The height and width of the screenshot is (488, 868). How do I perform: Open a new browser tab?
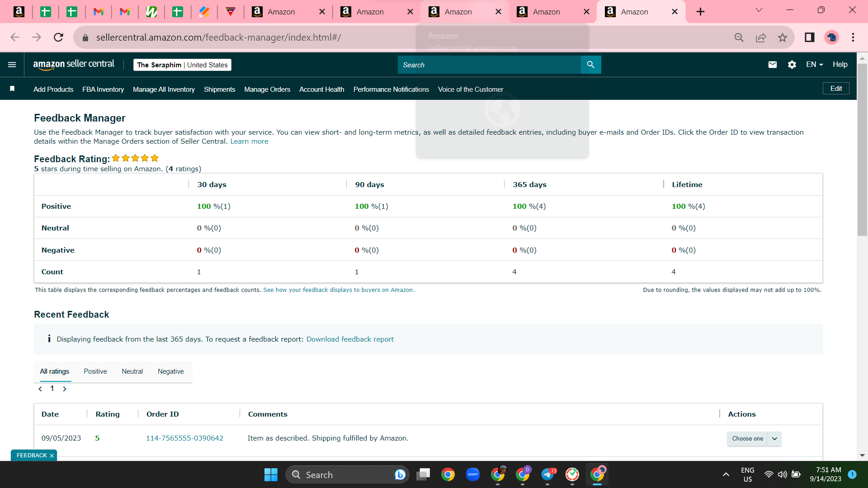coord(700,12)
